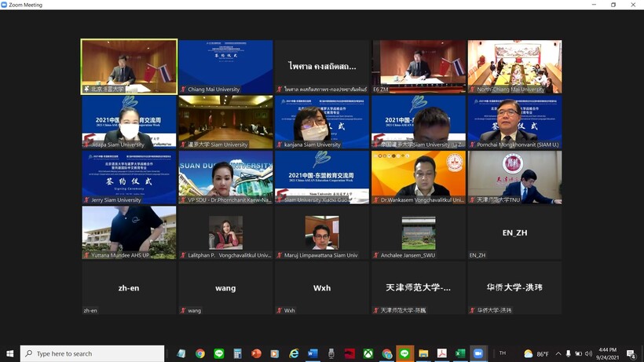
Task: Select the Lalitphan P. Vongchavalitkul participant tile
Action: [226, 232]
